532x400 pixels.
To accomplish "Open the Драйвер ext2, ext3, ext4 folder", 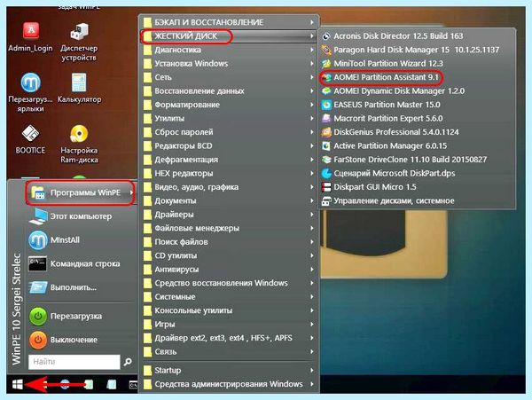I will coord(229,338).
